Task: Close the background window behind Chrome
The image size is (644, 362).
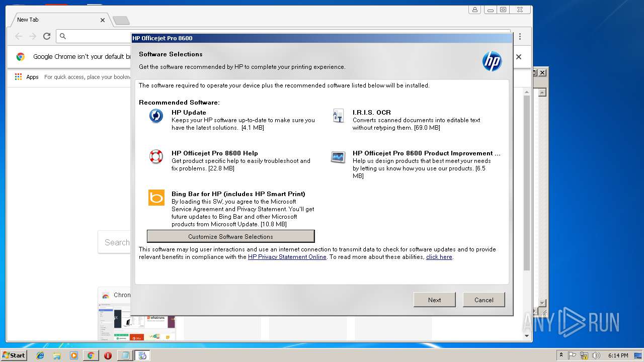Action: 542,73
